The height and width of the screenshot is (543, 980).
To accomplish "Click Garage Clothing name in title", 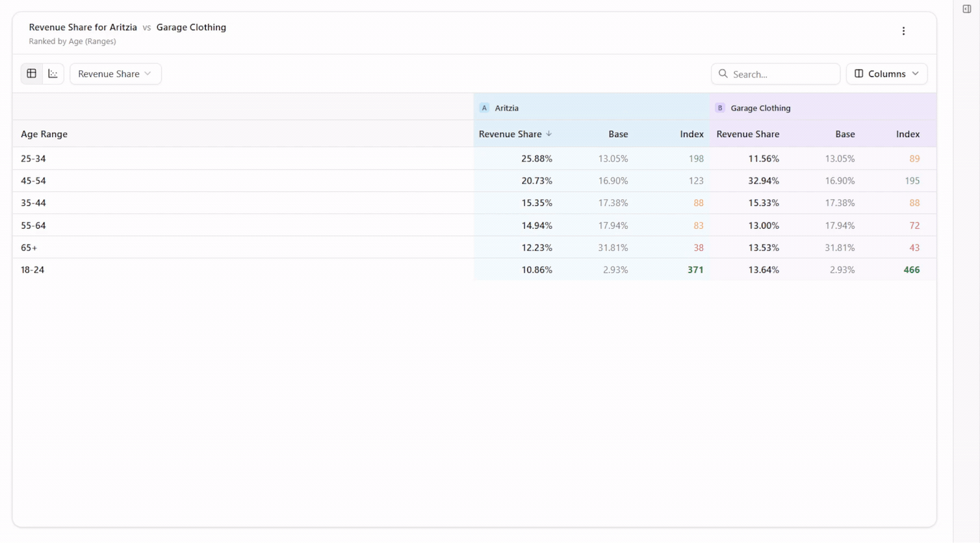I will (x=191, y=27).
